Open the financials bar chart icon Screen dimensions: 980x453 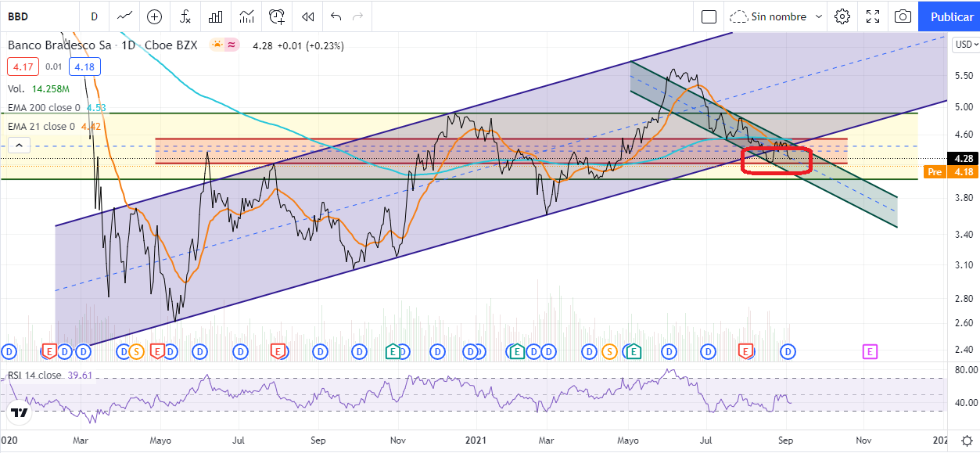click(217, 16)
